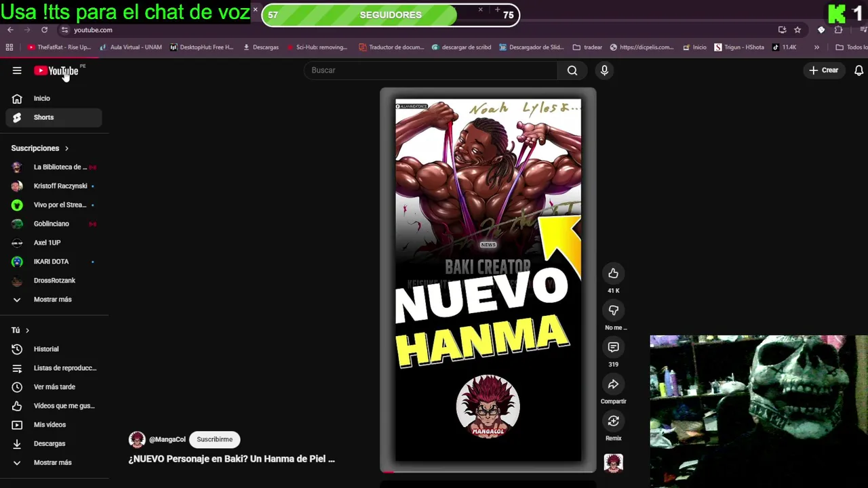Like the Short with thumbs up
868x488 pixels.
click(x=613, y=273)
